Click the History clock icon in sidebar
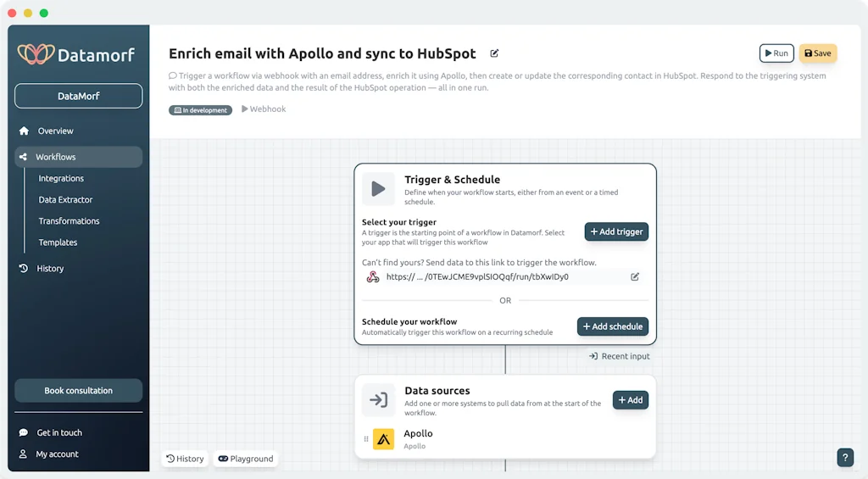Screen dimensions: 868x479 pyautogui.click(x=23, y=268)
